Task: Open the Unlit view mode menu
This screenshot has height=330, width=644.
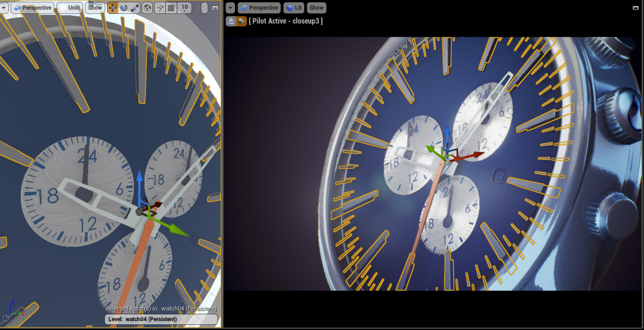Action: click(70, 8)
